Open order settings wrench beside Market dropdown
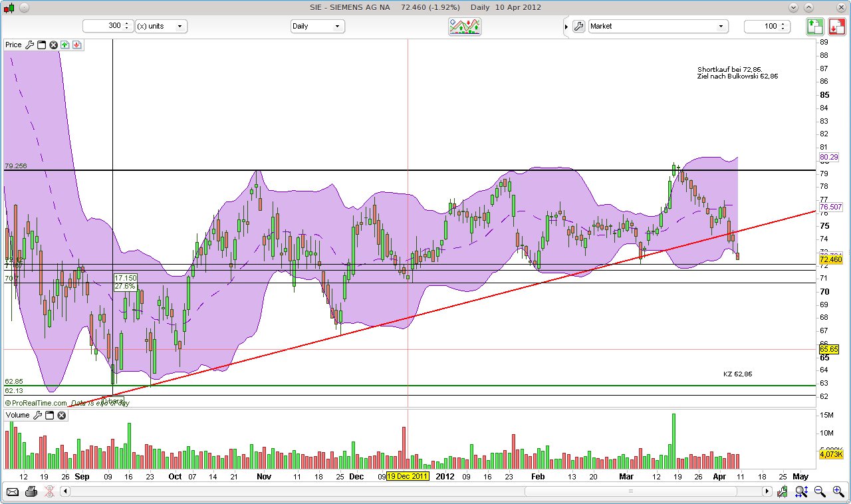The height and width of the screenshot is (504, 851). click(x=578, y=27)
